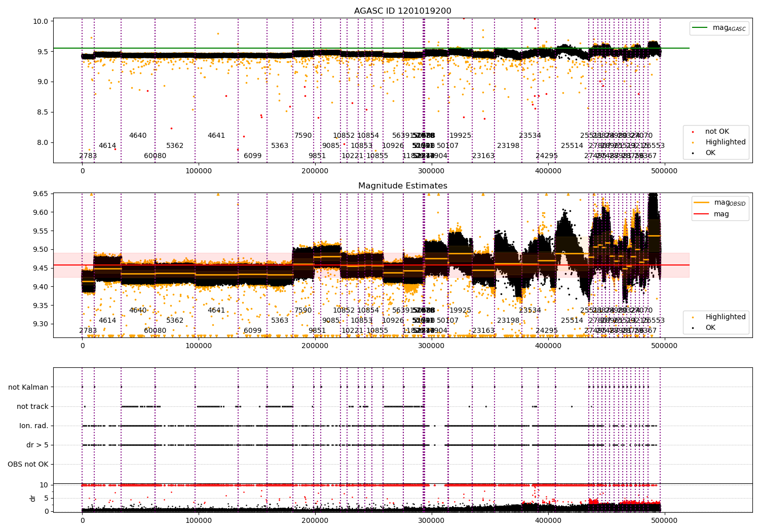
Task: Click the green line sample in top legend
Action: pyautogui.click(x=701, y=28)
